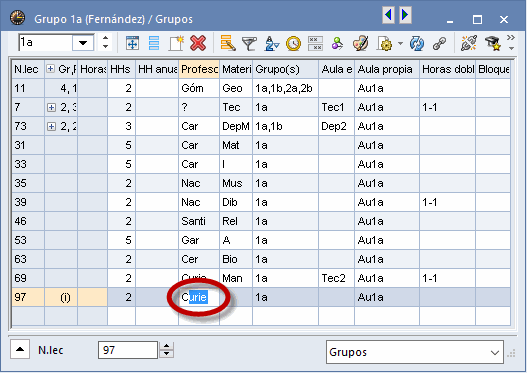This screenshot has height=373, width=527.
Task: Open the Grupos dropdown at the bottom
Action: [415, 352]
